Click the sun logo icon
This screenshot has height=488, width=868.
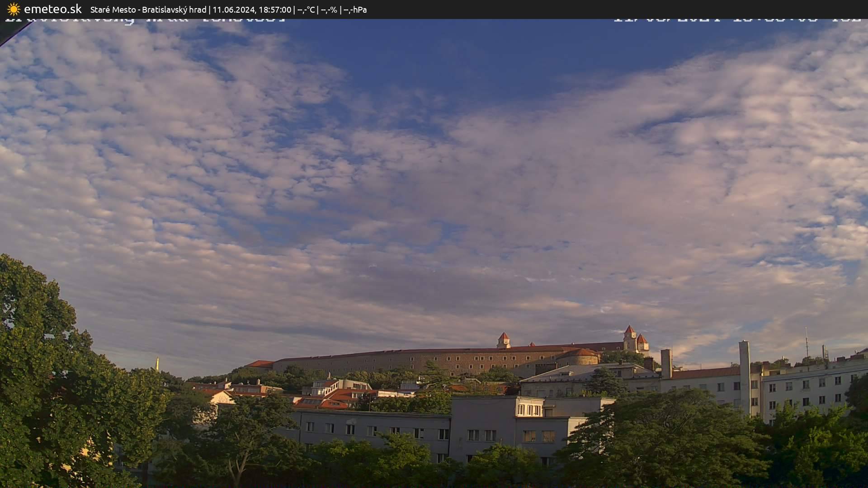(x=14, y=9)
